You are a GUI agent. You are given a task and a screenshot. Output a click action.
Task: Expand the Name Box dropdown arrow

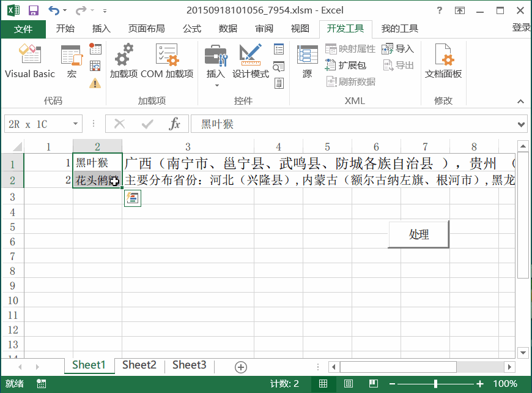pyautogui.click(x=76, y=124)
